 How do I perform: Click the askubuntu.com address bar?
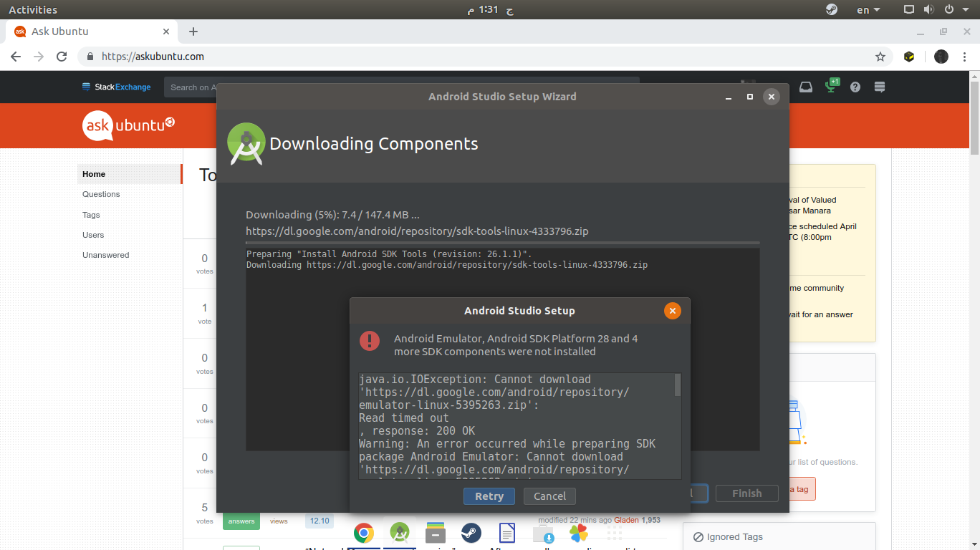point(486,57)
